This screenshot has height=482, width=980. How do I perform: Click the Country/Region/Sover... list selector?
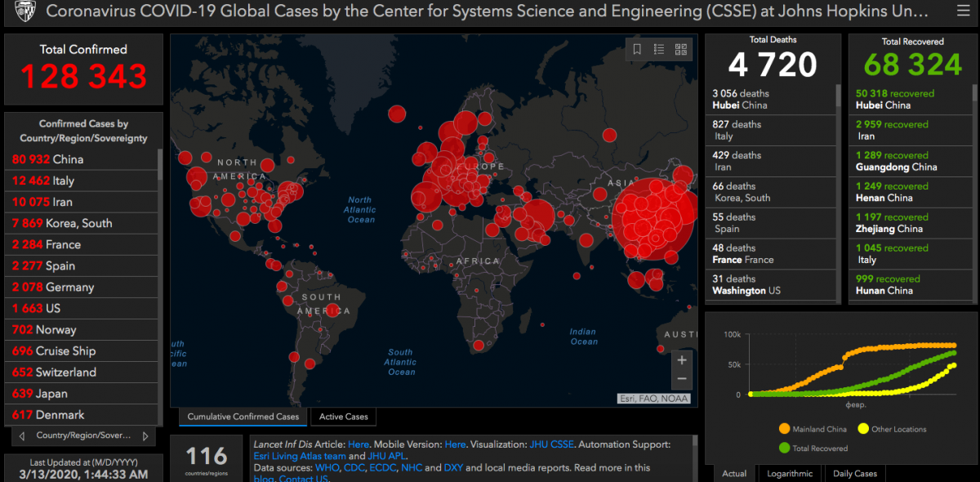click(x=82, y=436)
